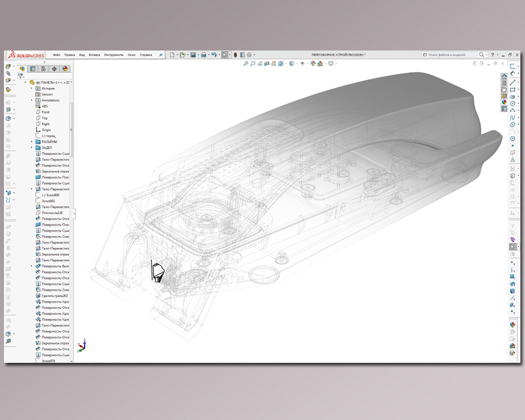Open the DisplayManager tab
525x420 pixels.
click(x=65, y=68)
